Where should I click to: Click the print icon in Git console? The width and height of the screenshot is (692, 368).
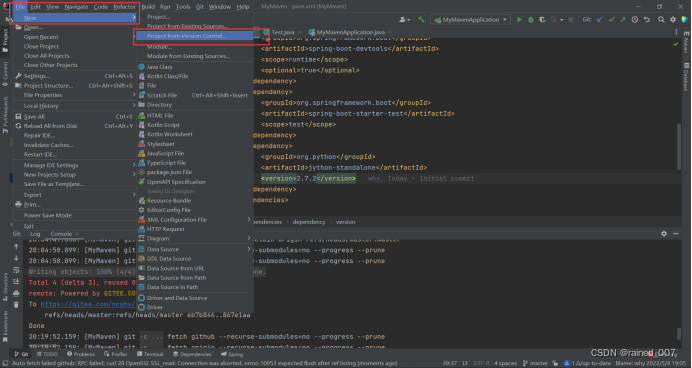[16, 293]
